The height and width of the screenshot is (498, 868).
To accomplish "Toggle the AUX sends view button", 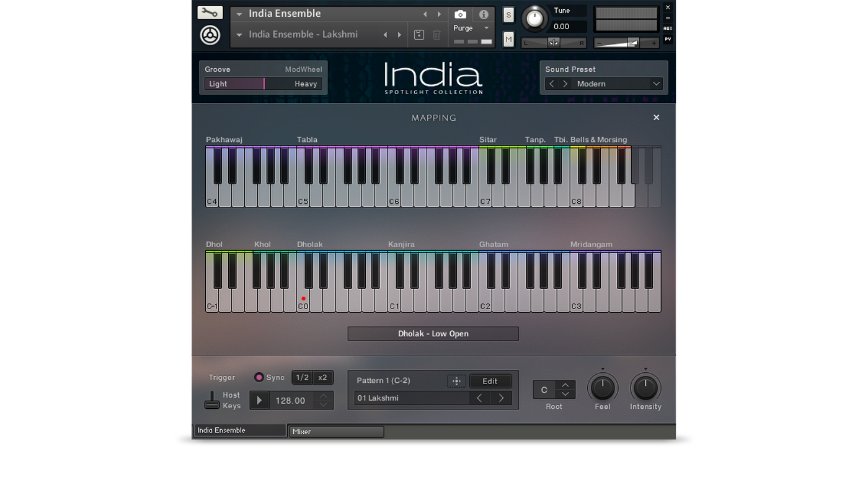I will [x=668, y=28].
